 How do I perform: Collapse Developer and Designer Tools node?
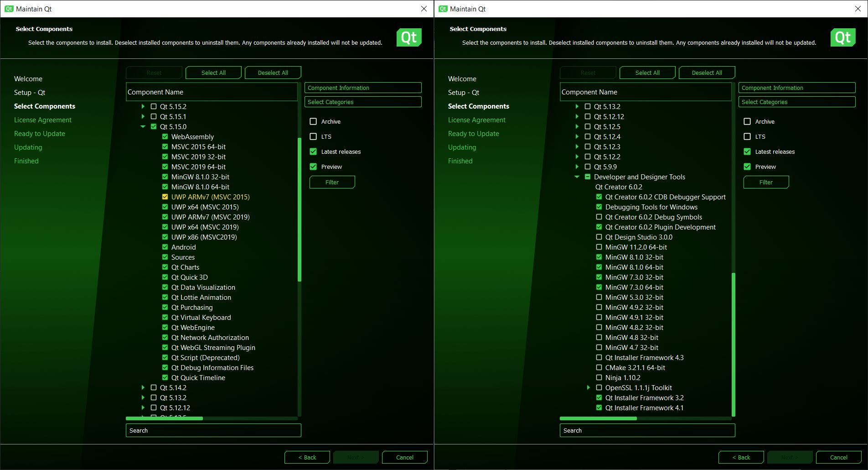coord(577,177)
